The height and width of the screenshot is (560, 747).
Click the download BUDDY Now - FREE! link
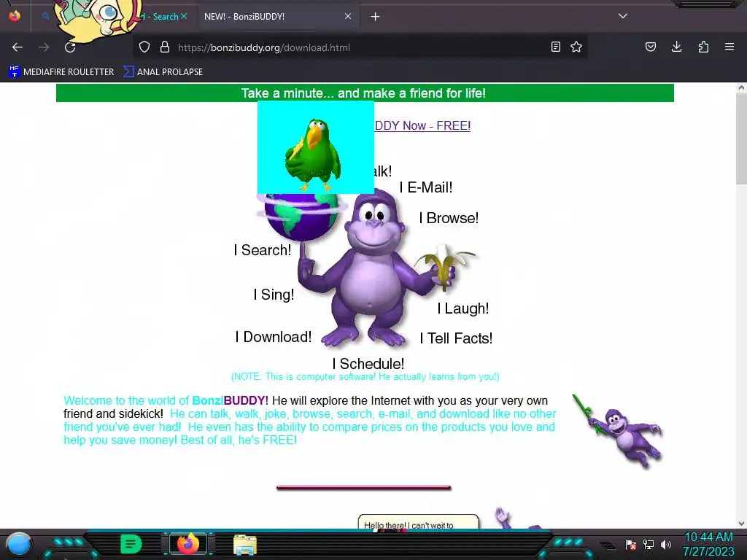tap(422, 125)
